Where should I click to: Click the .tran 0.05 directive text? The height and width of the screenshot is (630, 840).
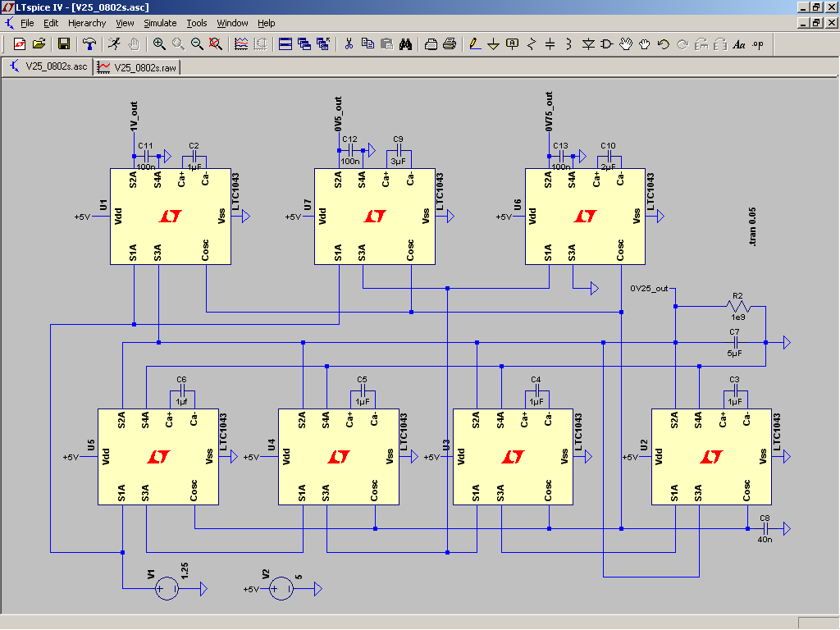(752, 226)
